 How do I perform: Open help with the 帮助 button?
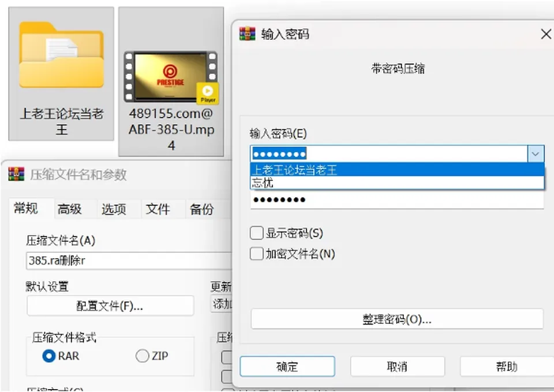507,366
